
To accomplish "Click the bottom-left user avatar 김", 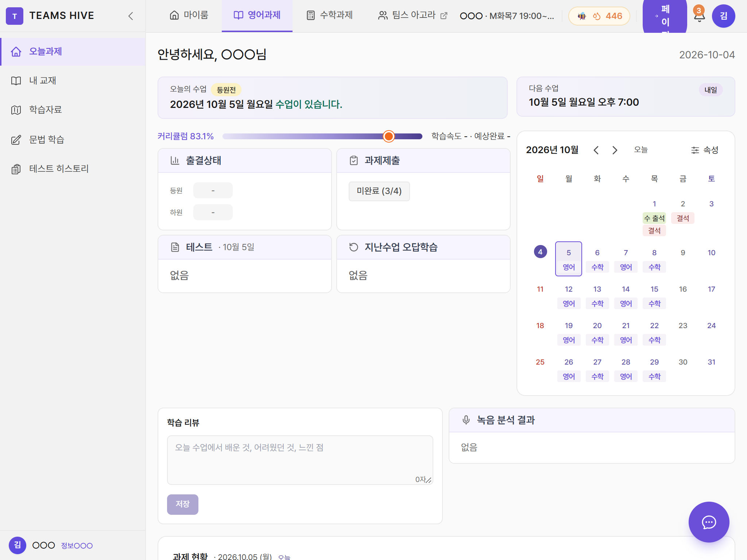I will pos(17,545).
